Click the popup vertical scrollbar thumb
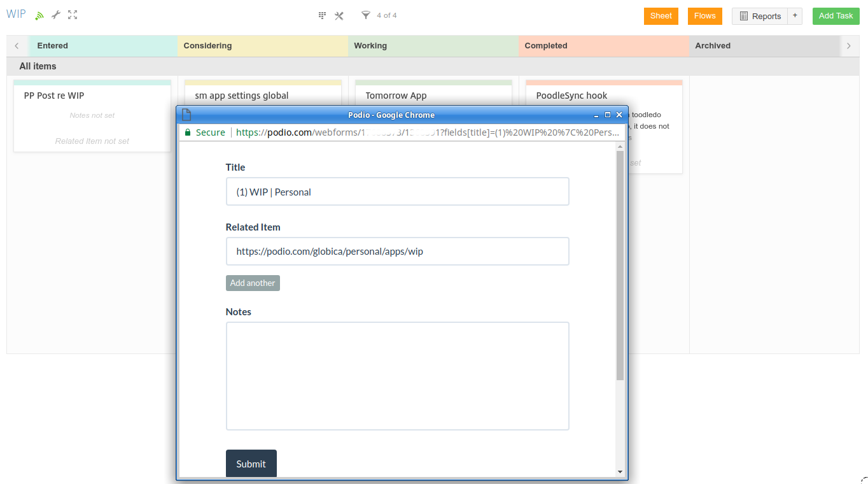The width and height of the screenshot is (868, 484). click(x=620, y=266)
